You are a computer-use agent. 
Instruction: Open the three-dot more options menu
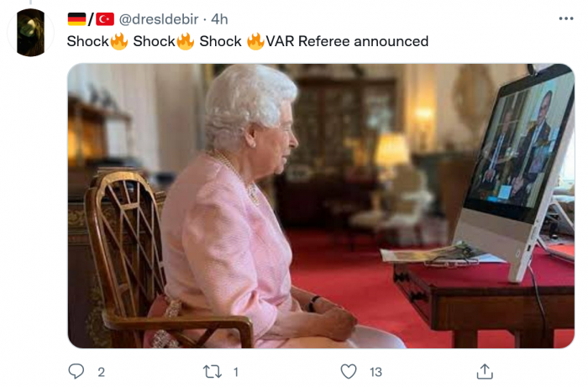[566, 18]
